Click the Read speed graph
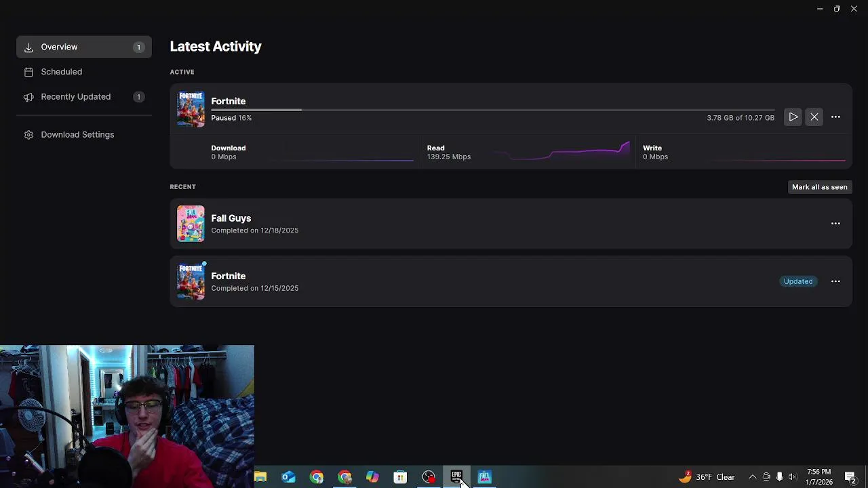868x488 pixels. pos(561,152)
